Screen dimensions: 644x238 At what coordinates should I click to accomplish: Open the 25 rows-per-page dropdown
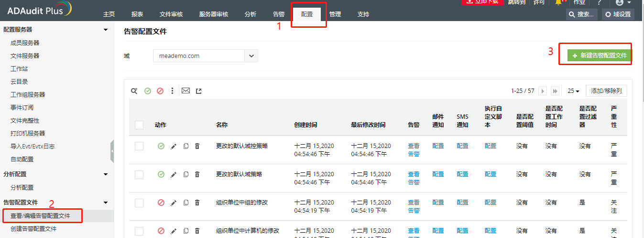tap(573, 91)
